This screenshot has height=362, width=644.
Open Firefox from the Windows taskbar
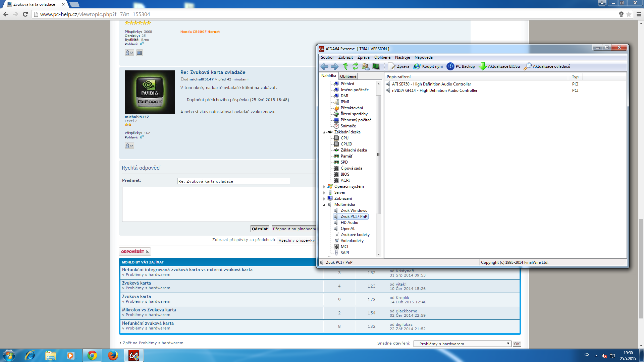coord(113,355)
